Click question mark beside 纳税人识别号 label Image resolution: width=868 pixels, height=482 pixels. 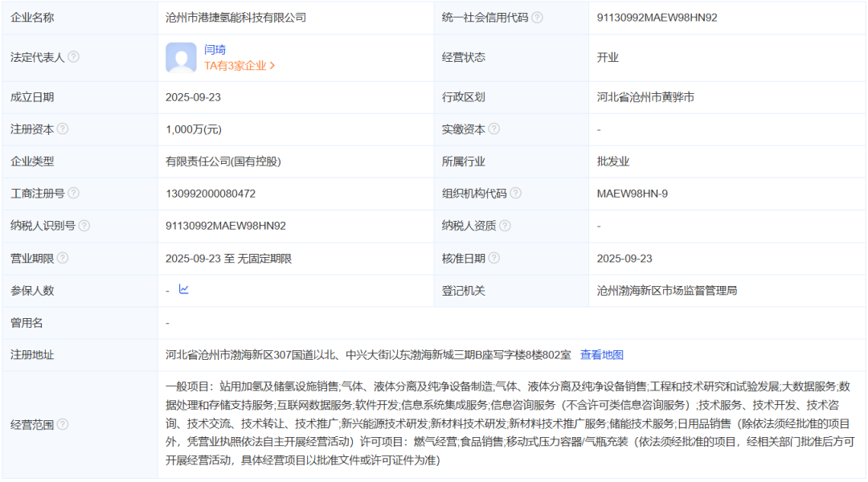pyautogui.click(x=84, y=226)
